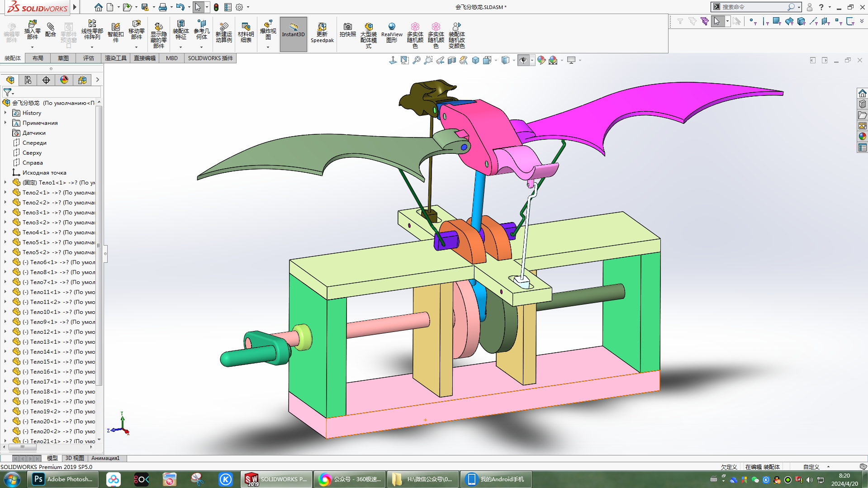Open the Exploded View dropdown arrow
This screenshot has width=868, height=488.
click(x=268, y=47)
